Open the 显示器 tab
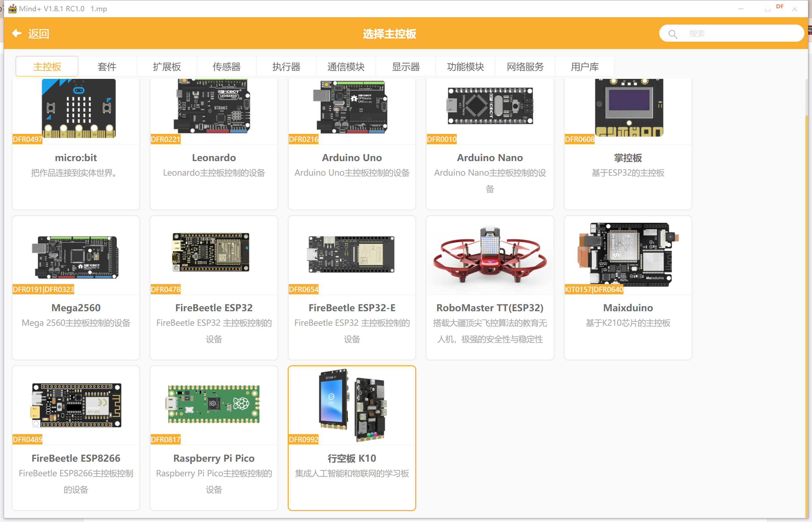 click(x=406, y=66)
